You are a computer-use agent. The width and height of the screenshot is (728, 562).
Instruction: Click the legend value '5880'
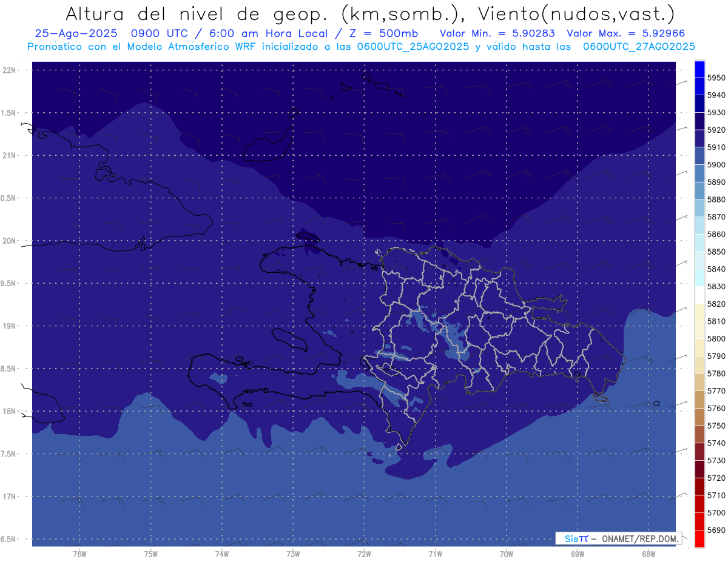point(716,199)
